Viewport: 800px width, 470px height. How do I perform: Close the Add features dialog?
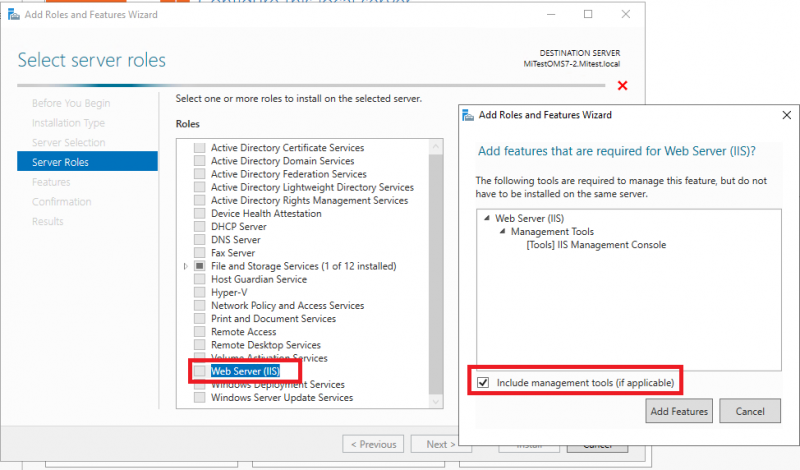[x=787, y=115]
